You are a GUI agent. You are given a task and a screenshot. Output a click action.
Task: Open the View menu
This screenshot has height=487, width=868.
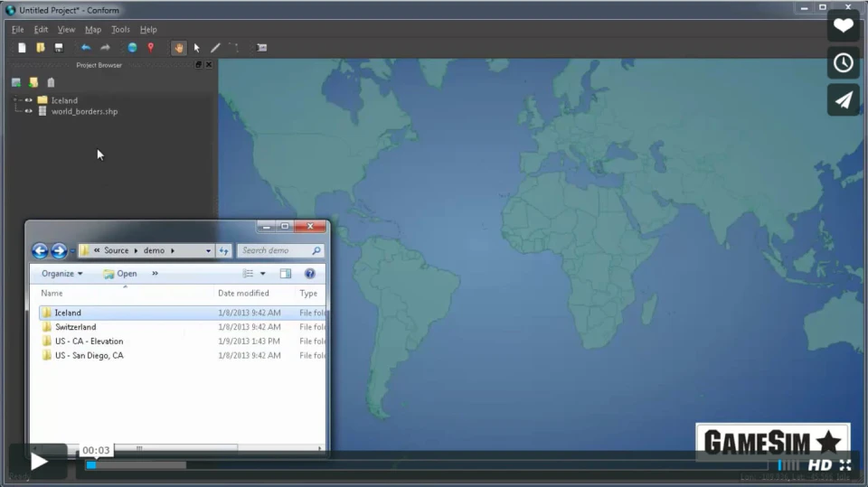[66, 29]
